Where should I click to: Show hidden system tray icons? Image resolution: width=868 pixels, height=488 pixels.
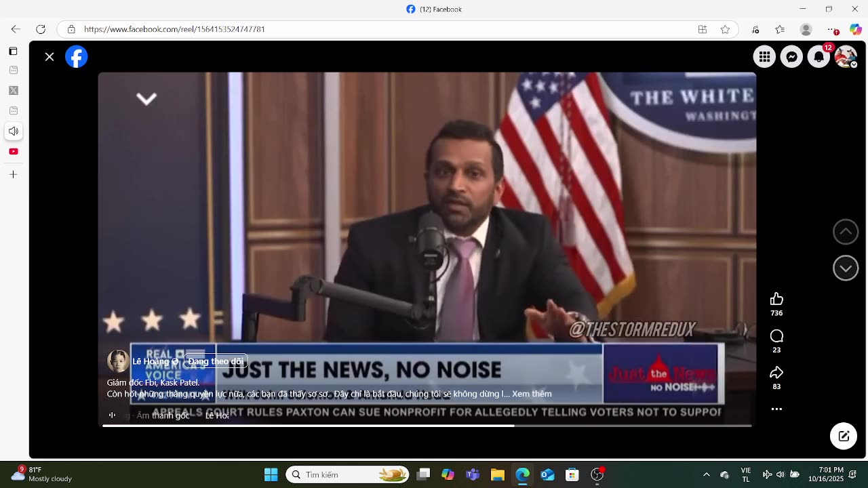coord(706,474)
